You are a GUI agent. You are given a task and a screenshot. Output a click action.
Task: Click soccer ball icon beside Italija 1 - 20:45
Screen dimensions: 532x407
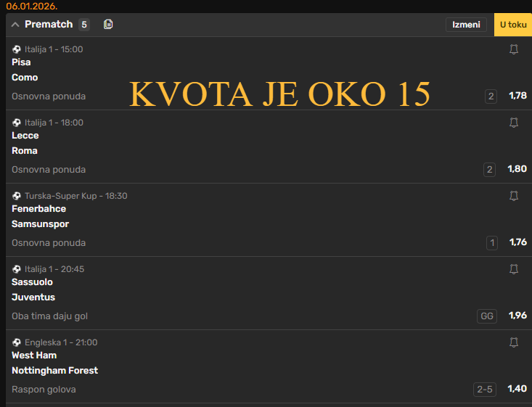pyautogui.click(x=17, y=269)
